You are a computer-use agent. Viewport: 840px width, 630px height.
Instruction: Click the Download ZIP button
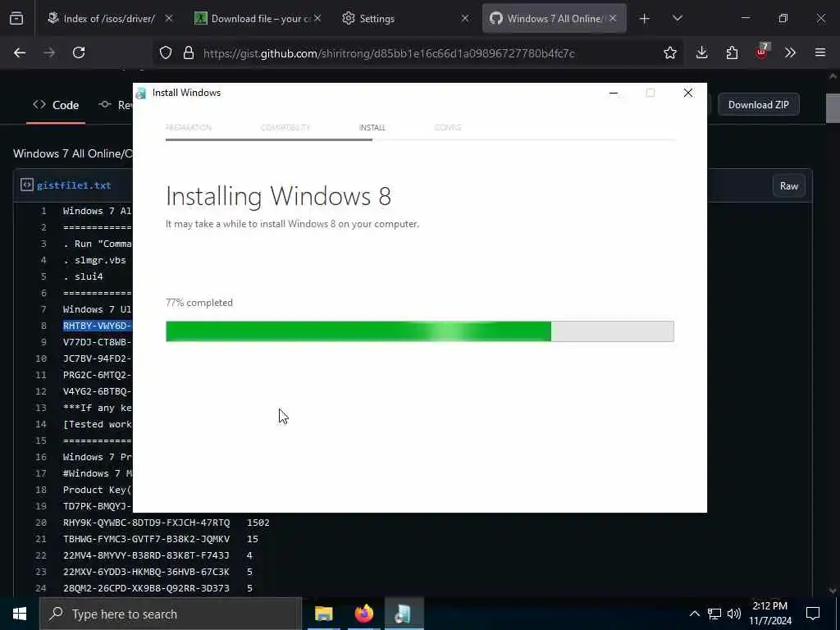(758, 104)
